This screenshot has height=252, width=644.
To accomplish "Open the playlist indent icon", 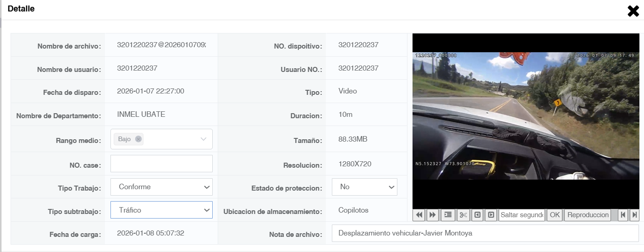I will click(x=448, y=215).
